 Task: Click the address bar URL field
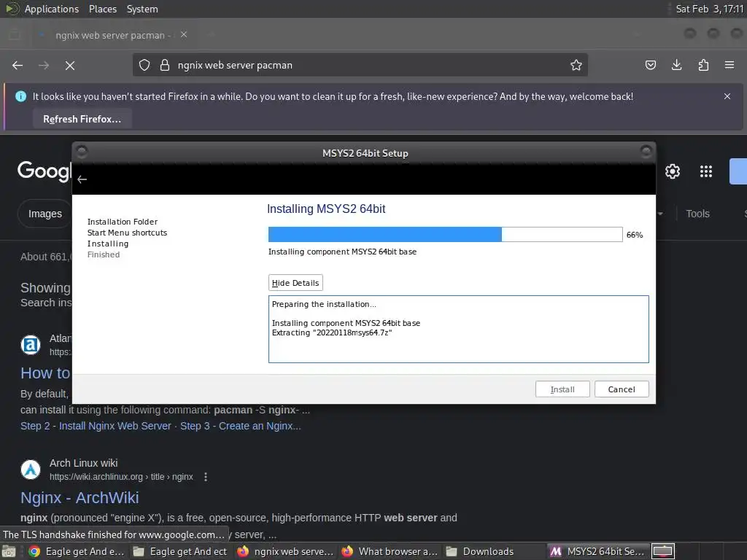pos(360,65)
